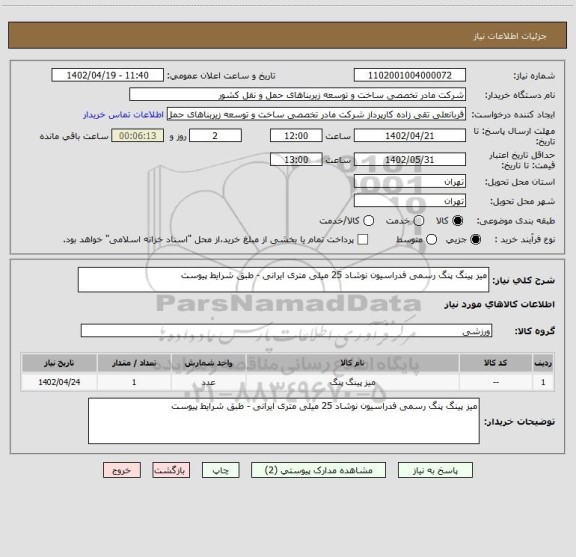This screenshot has width=576, height=557.
Task: Click the response deadline time 12:00
Action: pyautogui.click(x=296, y=136)
